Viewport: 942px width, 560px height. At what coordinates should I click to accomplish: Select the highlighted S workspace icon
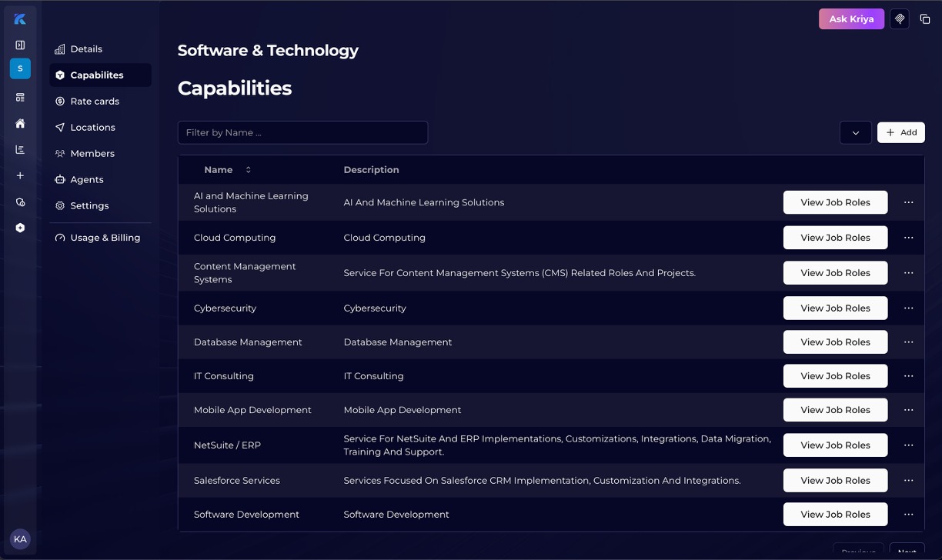tap(20, 68)
